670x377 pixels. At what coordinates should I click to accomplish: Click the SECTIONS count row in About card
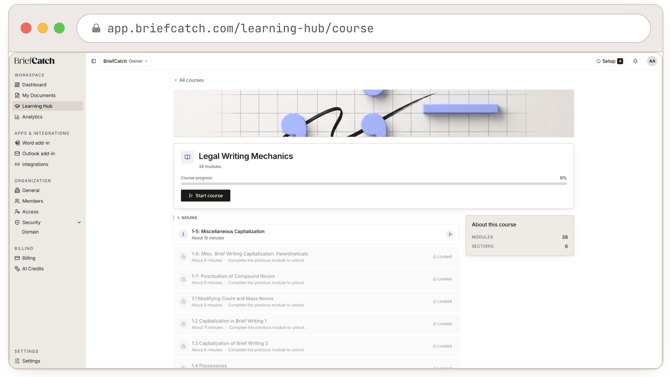pos(520,246)
